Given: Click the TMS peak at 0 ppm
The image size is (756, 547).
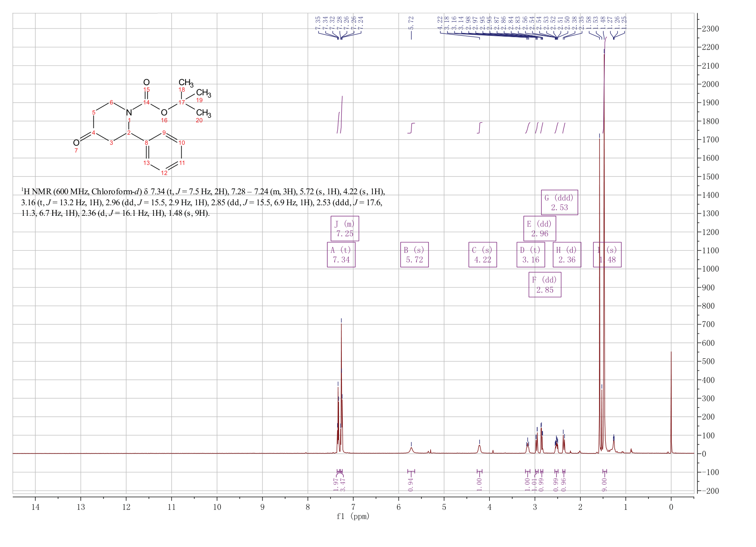Looking at the screenshot, I should pyautogui.click(x=671, y=403).
